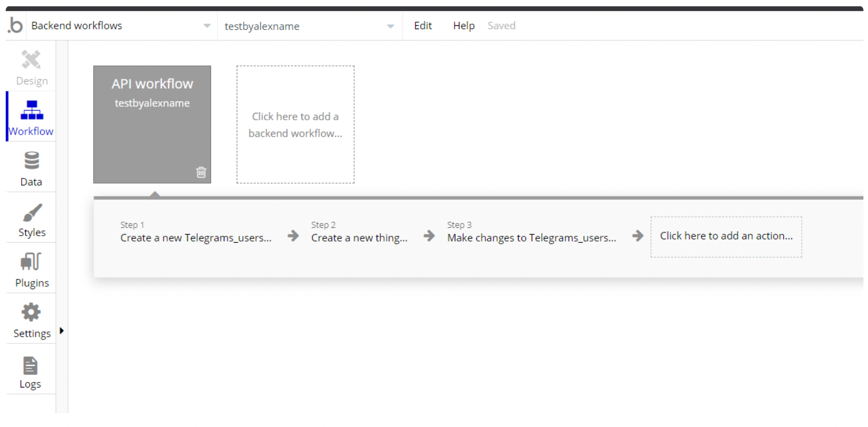Open the Settings gear icon
The width and height of the screenshot is (868, 427).
point(31,312)
